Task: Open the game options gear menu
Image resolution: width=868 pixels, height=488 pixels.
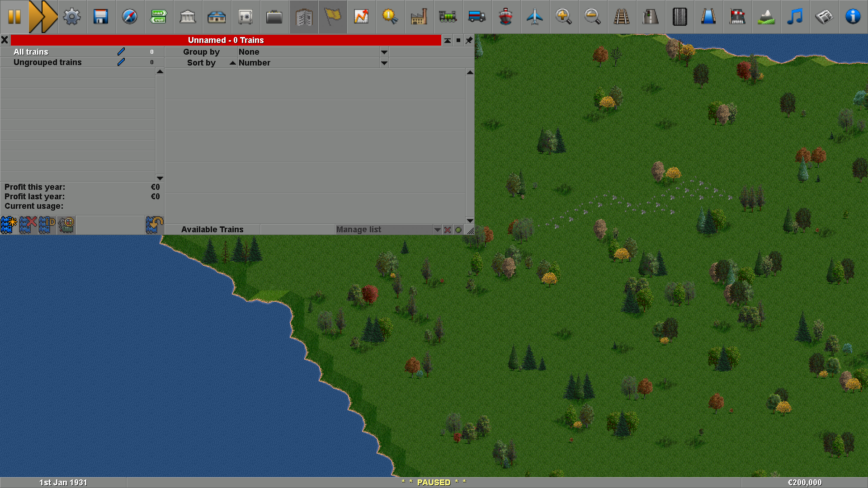Action: 72,17
